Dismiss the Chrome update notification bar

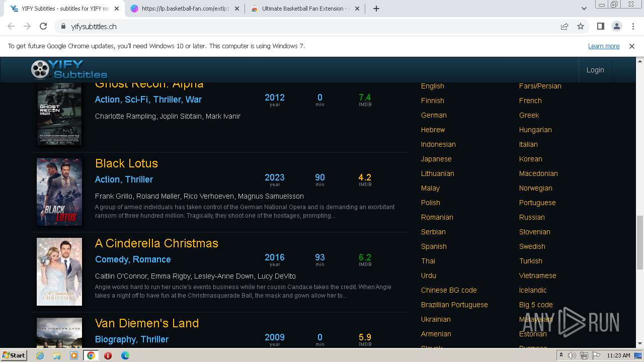tap(632, 46)
